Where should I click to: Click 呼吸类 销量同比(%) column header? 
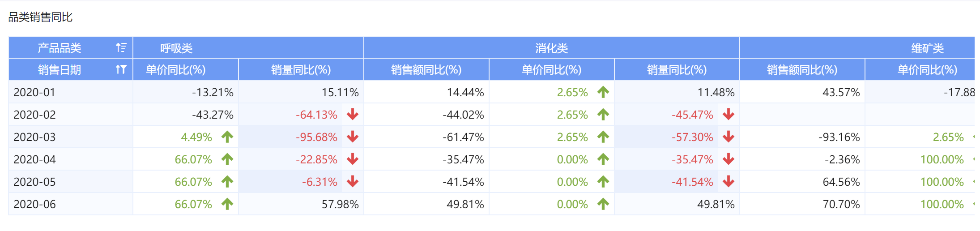click(x=301, y=70)
